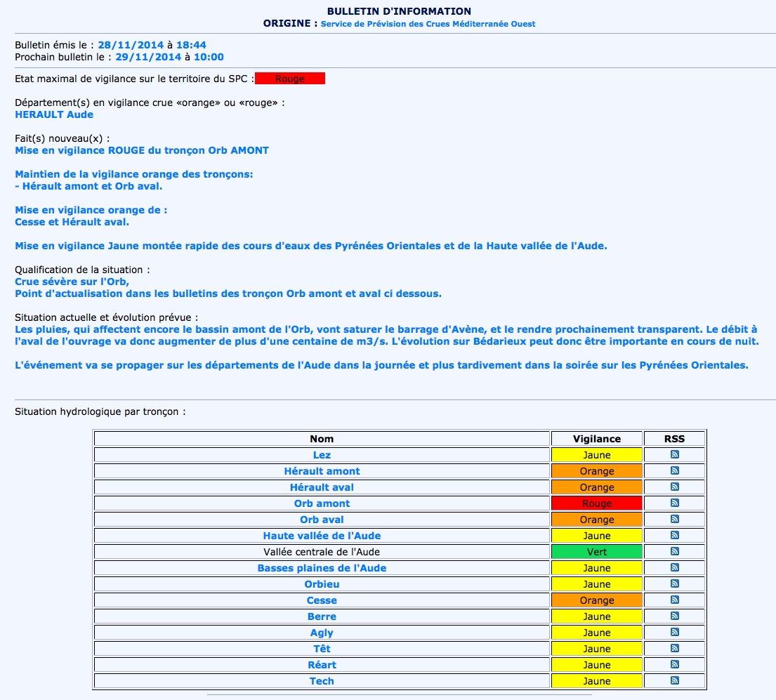The image size is (776, 700).
Task: Open RSS feed for Vallée centrale de l'Aude
Action: click(x=675, y=551)
